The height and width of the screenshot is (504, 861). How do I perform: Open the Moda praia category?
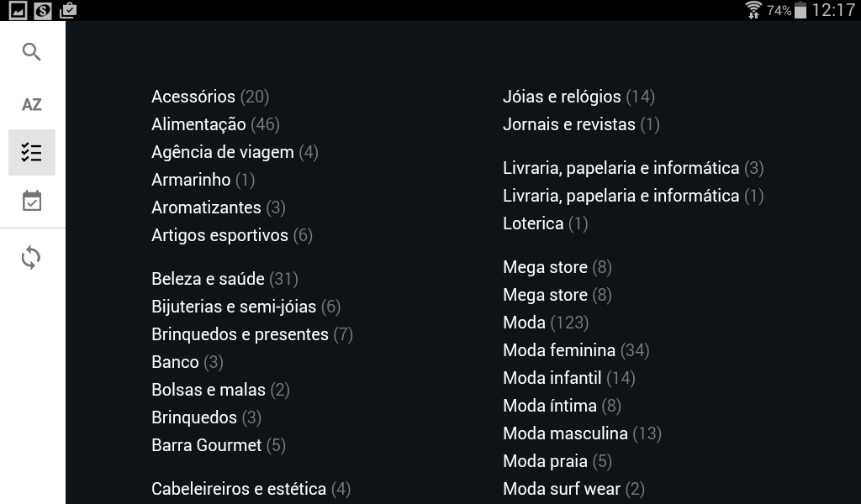(557, 461)
